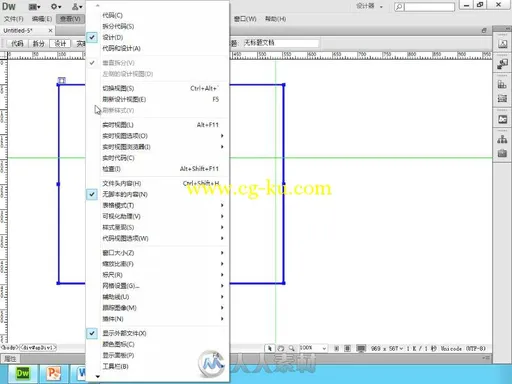Close the Untitled-5 document tab
Screen dimensions: 512x384
pos(50,30)
